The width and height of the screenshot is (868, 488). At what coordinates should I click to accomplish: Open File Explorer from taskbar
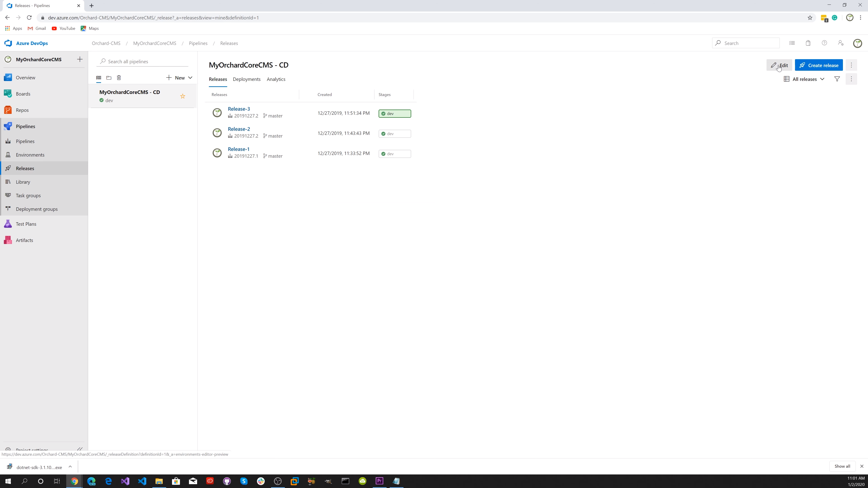coord(159,481)
